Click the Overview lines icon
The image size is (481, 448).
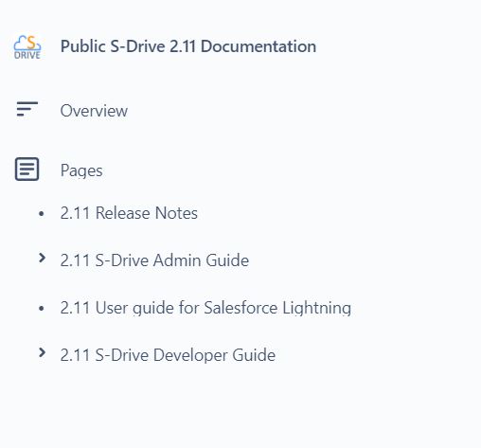(27, 109)
